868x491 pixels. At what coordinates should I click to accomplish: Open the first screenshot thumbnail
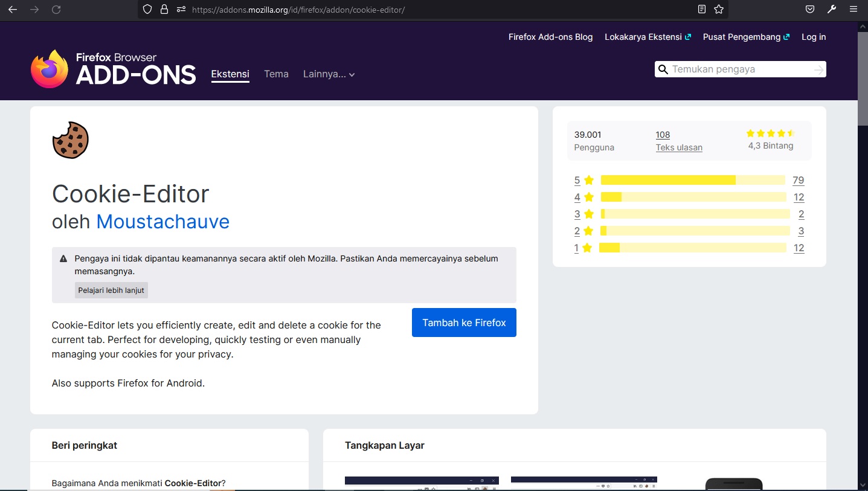pyautogui.click(x=422, y=483)
